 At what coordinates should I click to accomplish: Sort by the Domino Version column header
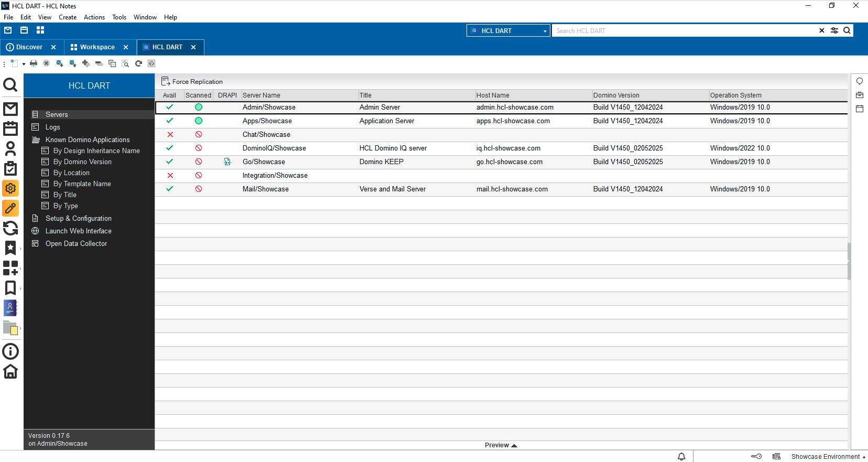click(x=650, y=95)
